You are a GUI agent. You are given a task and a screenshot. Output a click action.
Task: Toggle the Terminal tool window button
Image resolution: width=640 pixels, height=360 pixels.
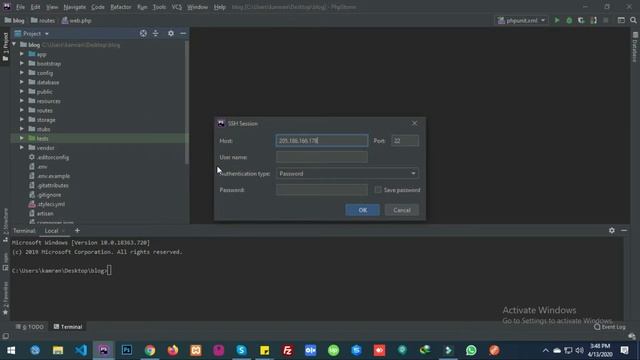[x=68, y=327]
